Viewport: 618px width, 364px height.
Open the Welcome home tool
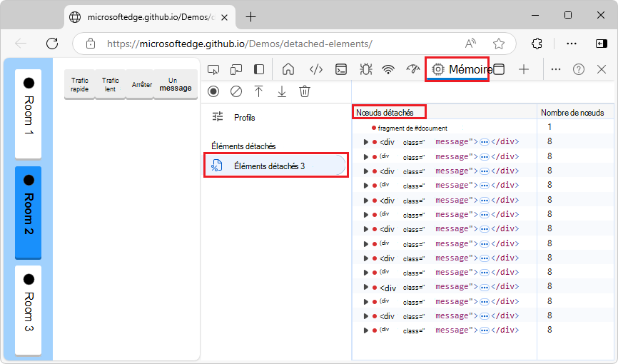tap(288, 69)
